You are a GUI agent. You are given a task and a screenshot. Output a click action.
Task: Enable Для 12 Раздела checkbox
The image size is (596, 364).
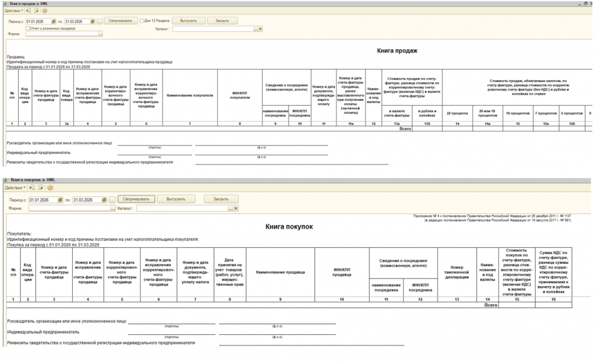[142, 21]
